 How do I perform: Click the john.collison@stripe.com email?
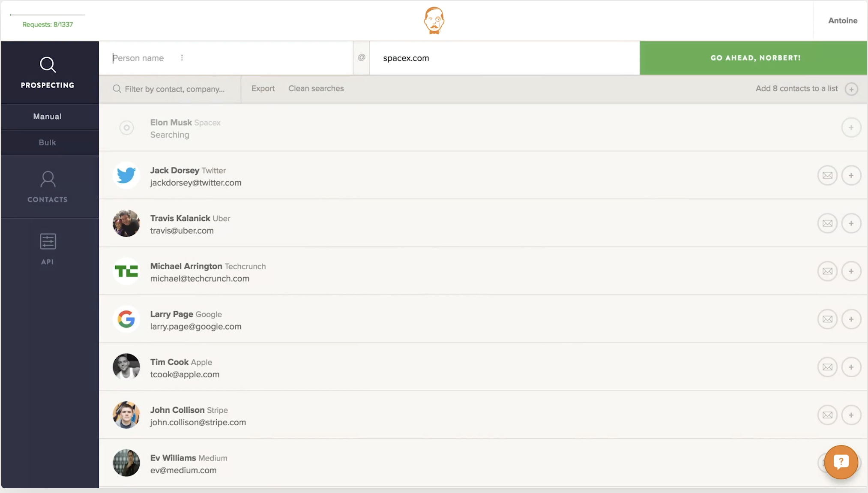pyautogui.click(x=198, y=423)
